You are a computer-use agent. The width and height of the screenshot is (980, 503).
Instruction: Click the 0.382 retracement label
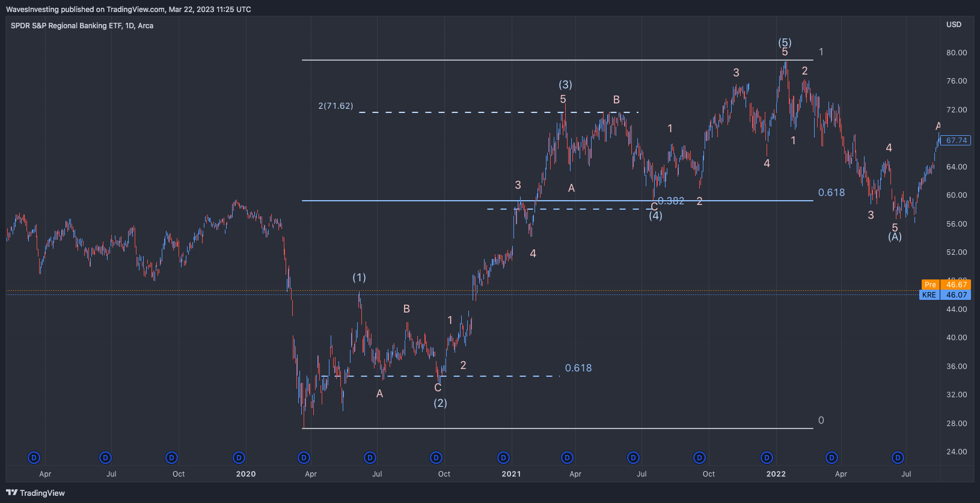pyautogui.click(x=671, y=201)
